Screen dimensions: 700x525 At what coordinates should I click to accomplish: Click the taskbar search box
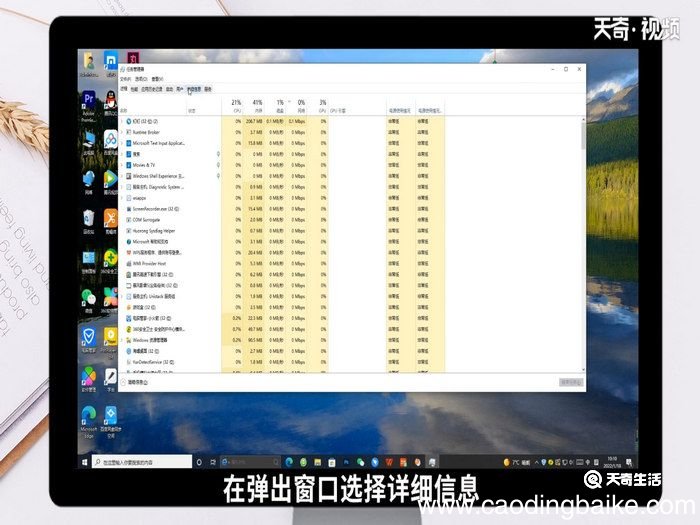coord(142,462)
